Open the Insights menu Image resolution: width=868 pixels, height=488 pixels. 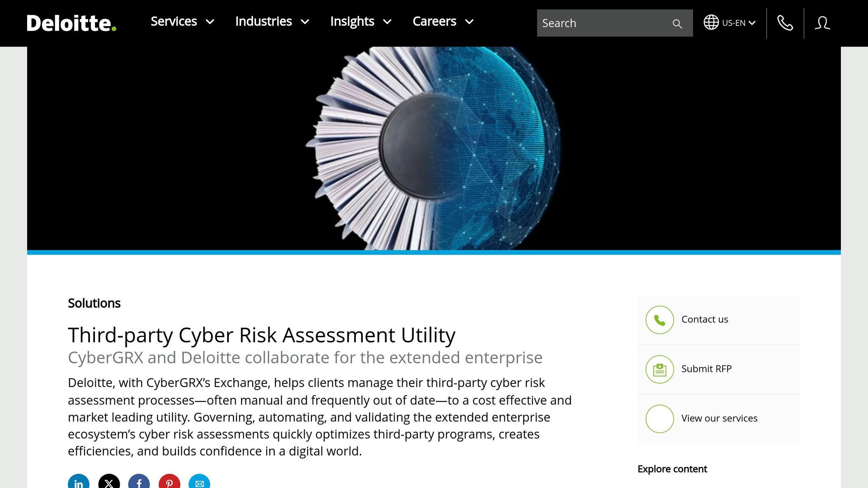coord(352,22)
